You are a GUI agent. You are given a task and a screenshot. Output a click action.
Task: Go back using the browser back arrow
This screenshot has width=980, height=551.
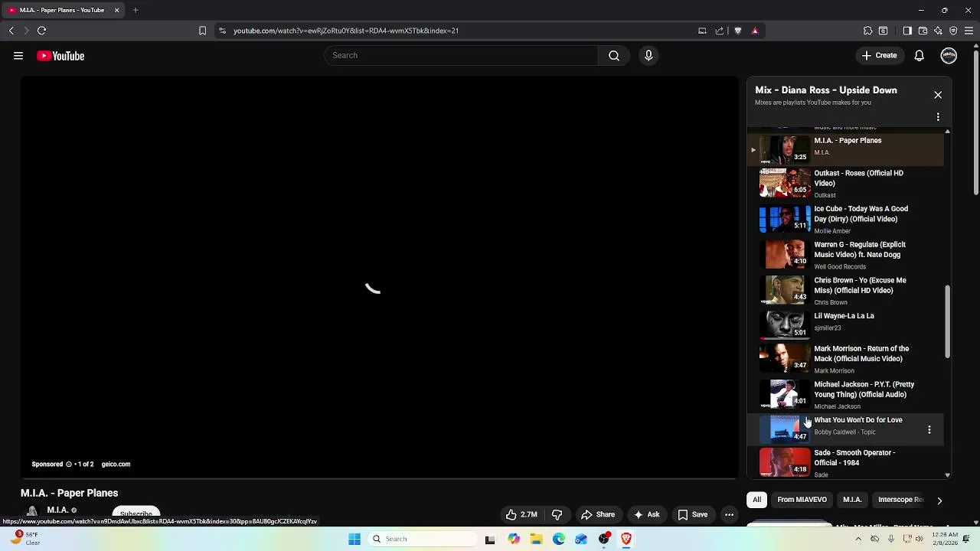[11, 31]
